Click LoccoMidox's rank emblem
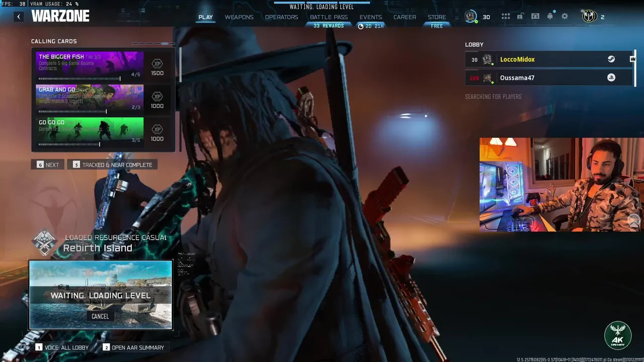The image size is (644, 362). [487, 59]
